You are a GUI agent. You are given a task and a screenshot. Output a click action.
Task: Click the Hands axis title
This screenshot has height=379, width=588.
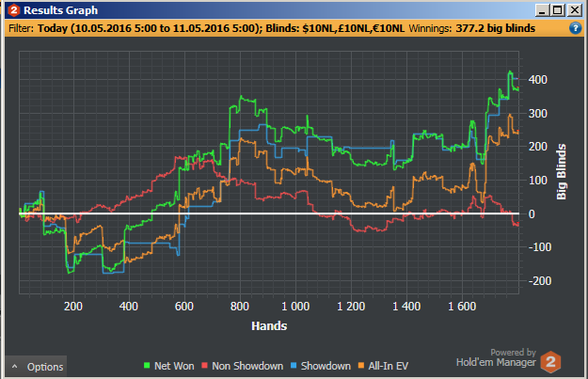pos(269,325)
